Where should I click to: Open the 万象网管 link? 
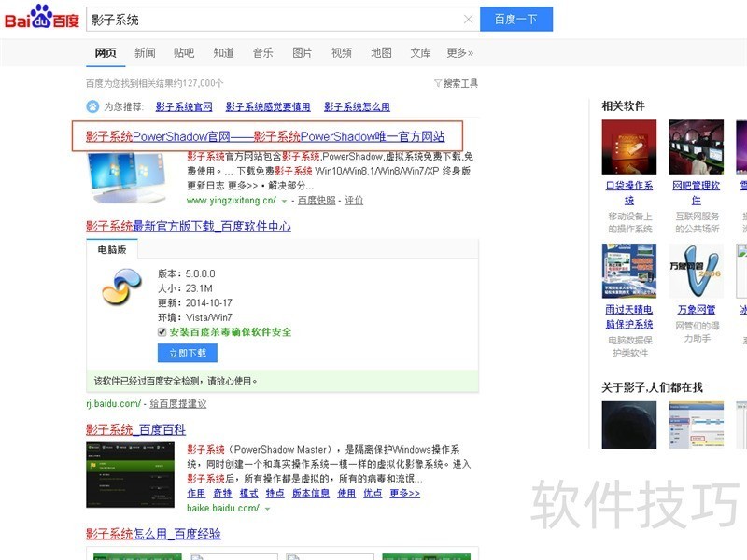click(696, 310)
